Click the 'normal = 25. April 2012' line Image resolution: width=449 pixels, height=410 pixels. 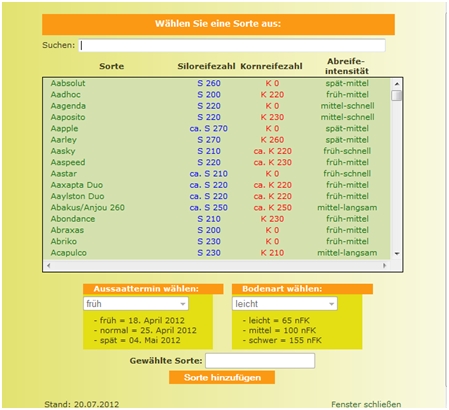[x=145, y=330]
